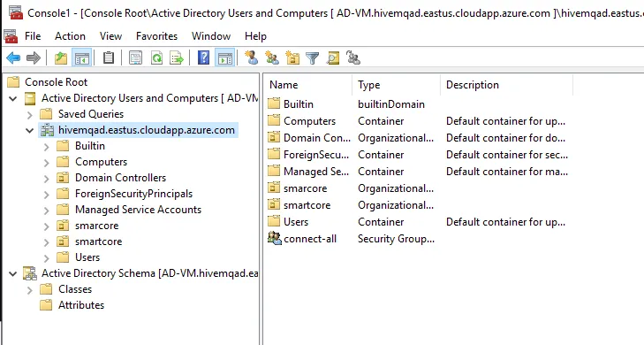Click connect-all security group icon in list

[x=274, y=238]
